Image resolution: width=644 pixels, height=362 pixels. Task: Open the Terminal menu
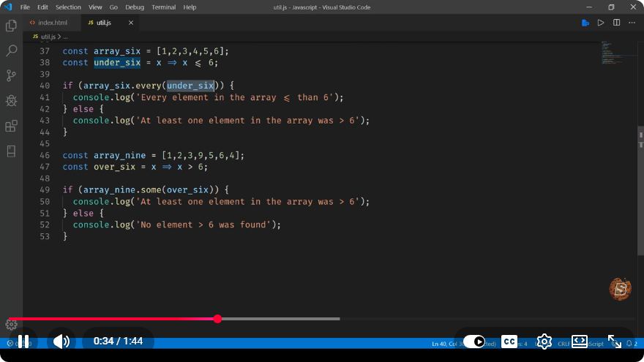(163, 7)
